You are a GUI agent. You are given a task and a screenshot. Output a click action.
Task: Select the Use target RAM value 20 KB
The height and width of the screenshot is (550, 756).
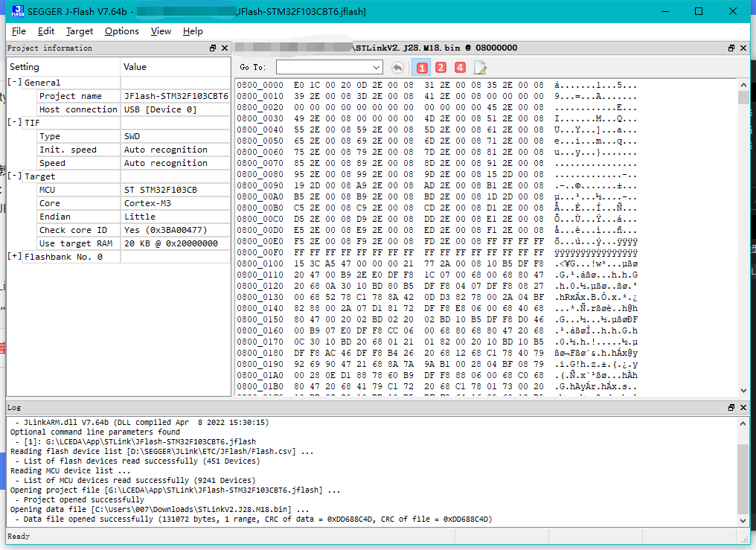171,244
